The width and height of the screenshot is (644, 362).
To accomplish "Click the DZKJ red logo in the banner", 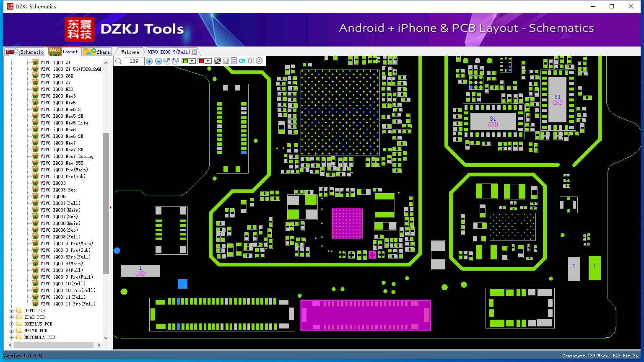I will [x=80, y=29].
